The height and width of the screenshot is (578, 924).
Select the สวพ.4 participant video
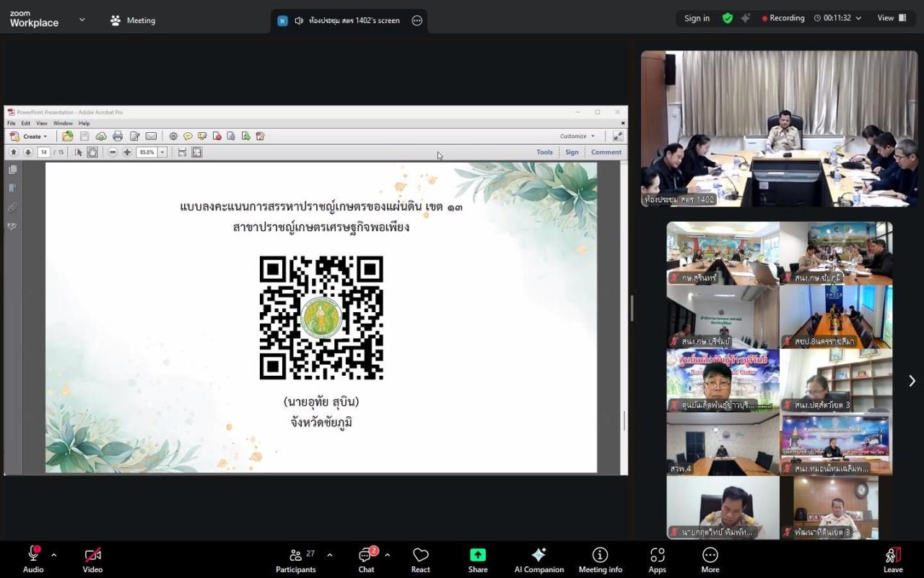pos(723,444)
